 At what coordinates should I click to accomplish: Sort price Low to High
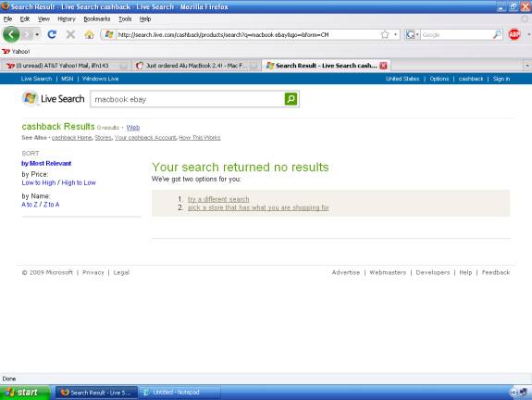tap(38, 182)
